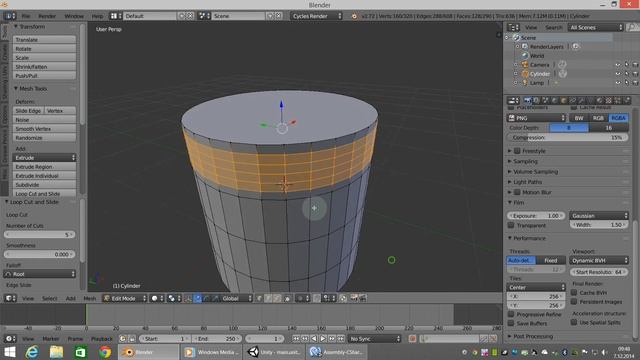The height and width of the screenshot is (360, 640).
Task: Open the Window menu
Action: coord(74,16)
